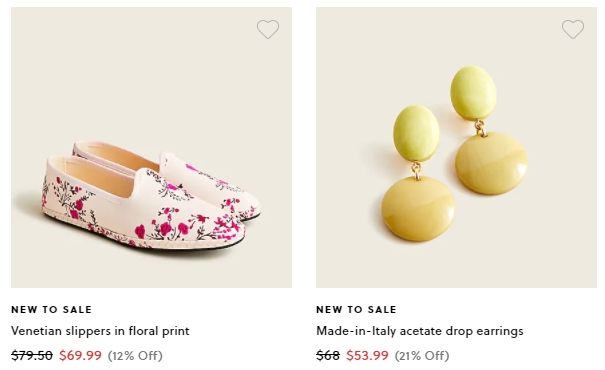The image size is (605, 370).
Task: Add acetate drop earrings to wishlist heart
Action: (x=573, y=29)
